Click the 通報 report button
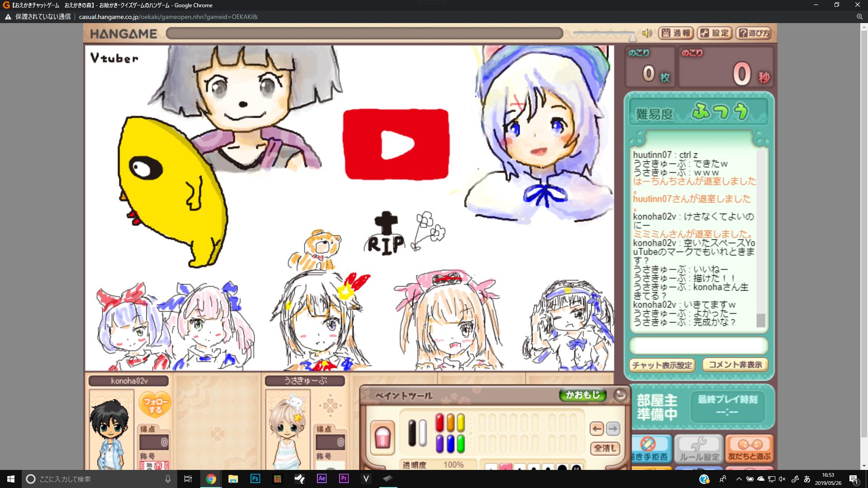This screenshot has height=488, width=868. tap(676, 33)
